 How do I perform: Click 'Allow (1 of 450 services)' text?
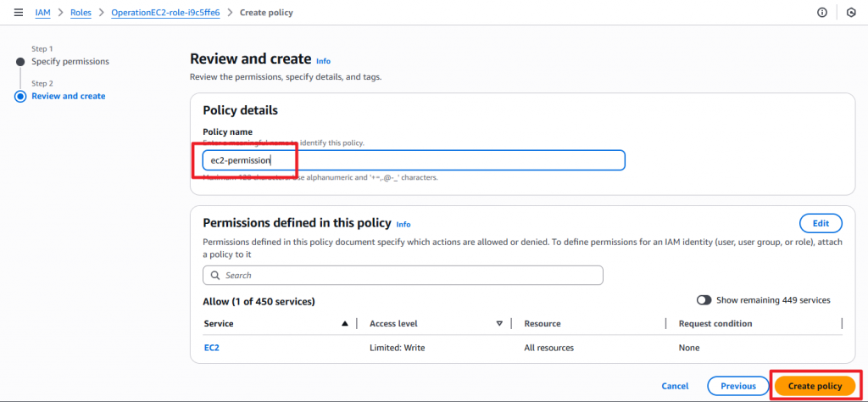click(259, 301)
